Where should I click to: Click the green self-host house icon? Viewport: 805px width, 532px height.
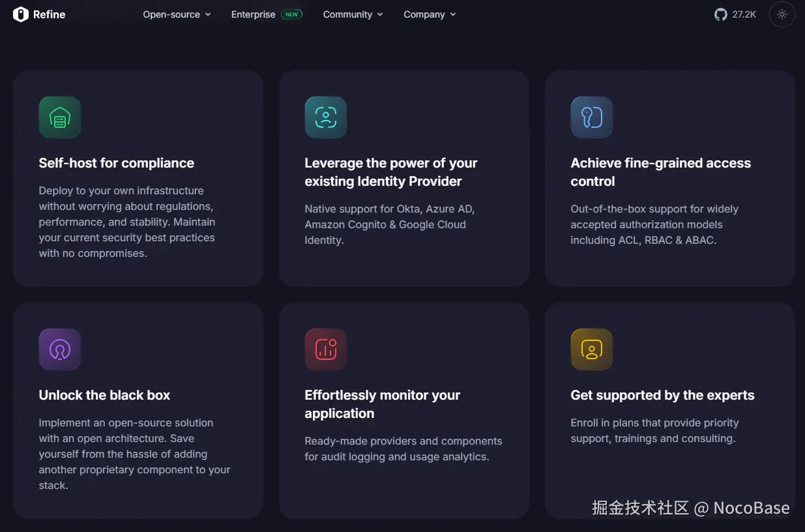coord(60,118)
